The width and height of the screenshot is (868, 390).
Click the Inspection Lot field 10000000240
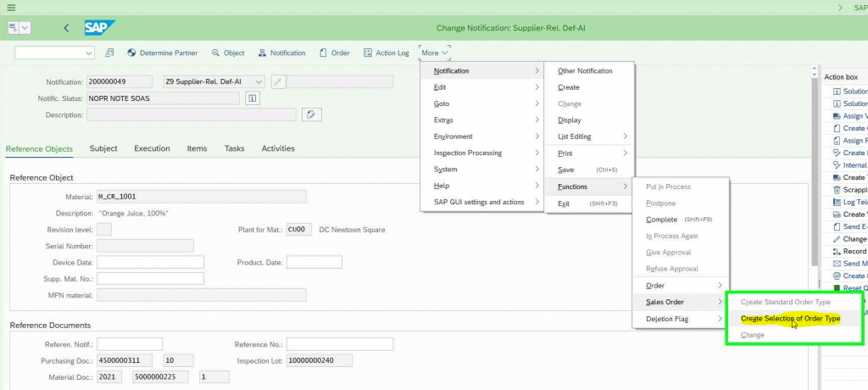(319, 360)
